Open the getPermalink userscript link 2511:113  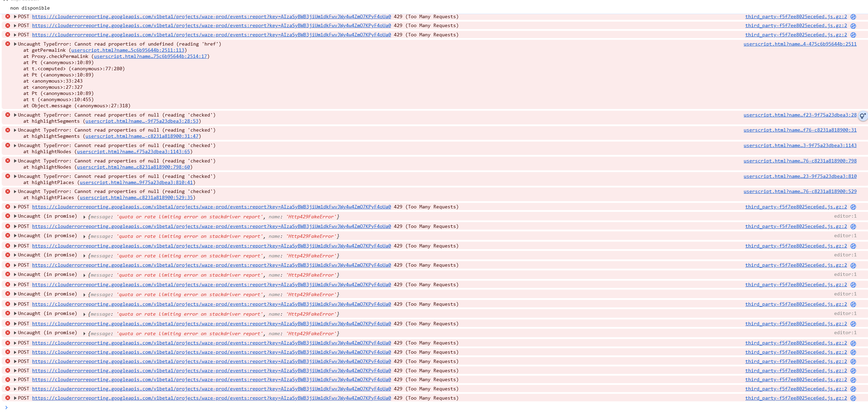coord(127,50)
